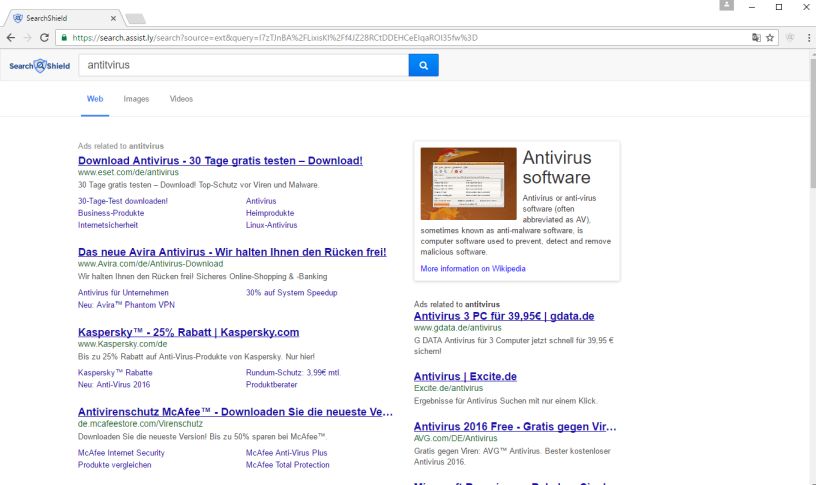816x485 pixels.
Task: Click the green secure padlock icon
Action: (64, 37)
